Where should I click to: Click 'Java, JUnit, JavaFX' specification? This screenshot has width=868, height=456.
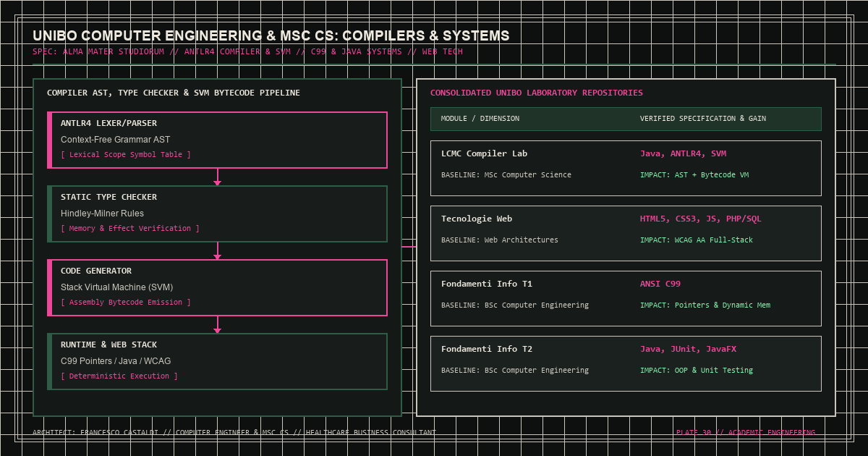pyautogui.click(x=689, y=349)
